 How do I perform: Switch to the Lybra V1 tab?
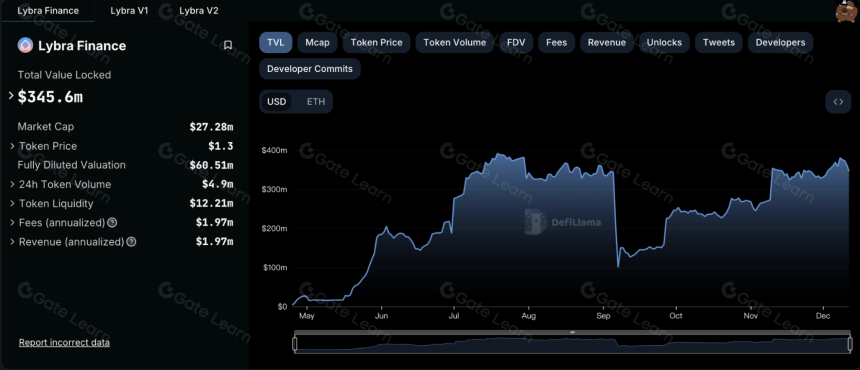tap(129, 10)
